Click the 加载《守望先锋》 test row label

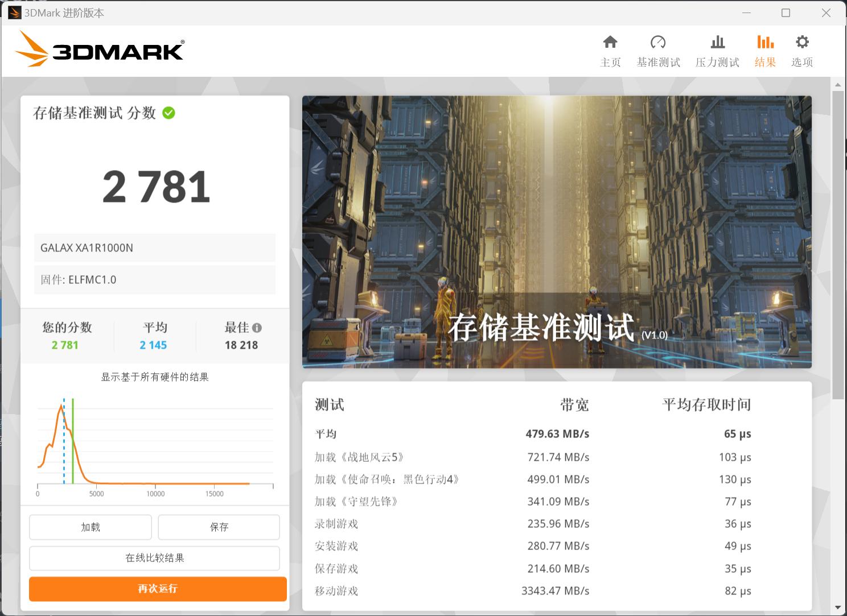(x=357, y=502)
